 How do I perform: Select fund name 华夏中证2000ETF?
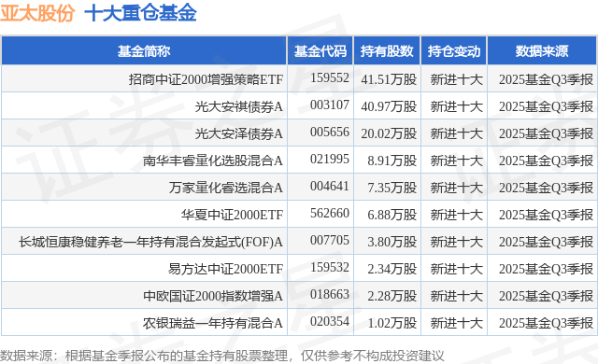coord(232,215)
